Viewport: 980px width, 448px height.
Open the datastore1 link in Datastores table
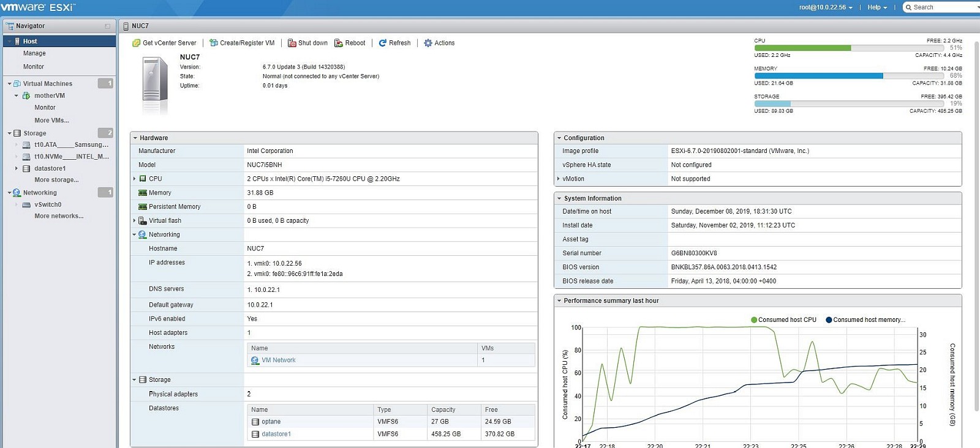click(276, 434)
